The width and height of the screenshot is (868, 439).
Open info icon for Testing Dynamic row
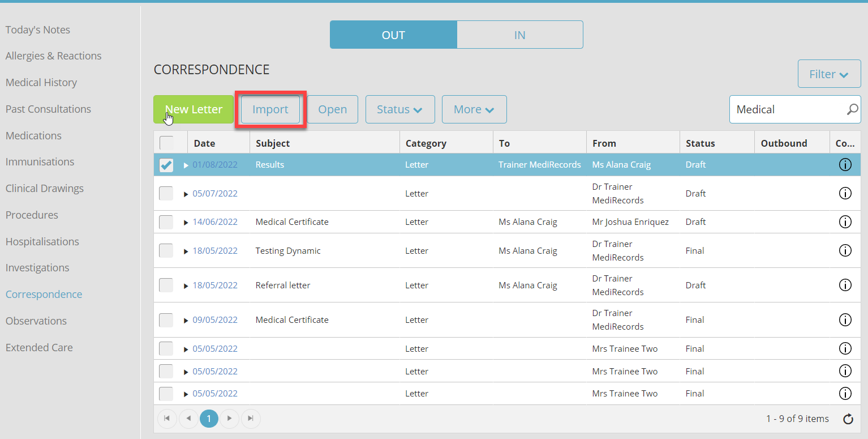point(845,250)
